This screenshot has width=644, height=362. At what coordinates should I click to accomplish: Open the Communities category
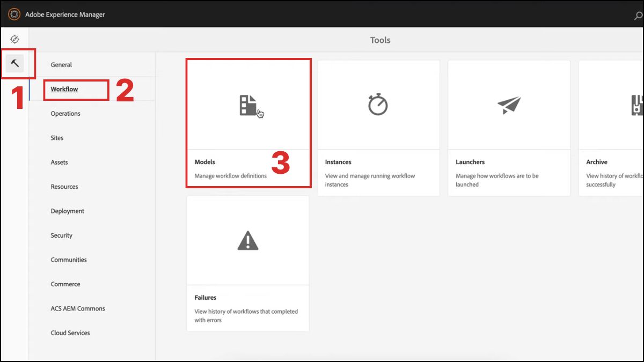point(69,260)
